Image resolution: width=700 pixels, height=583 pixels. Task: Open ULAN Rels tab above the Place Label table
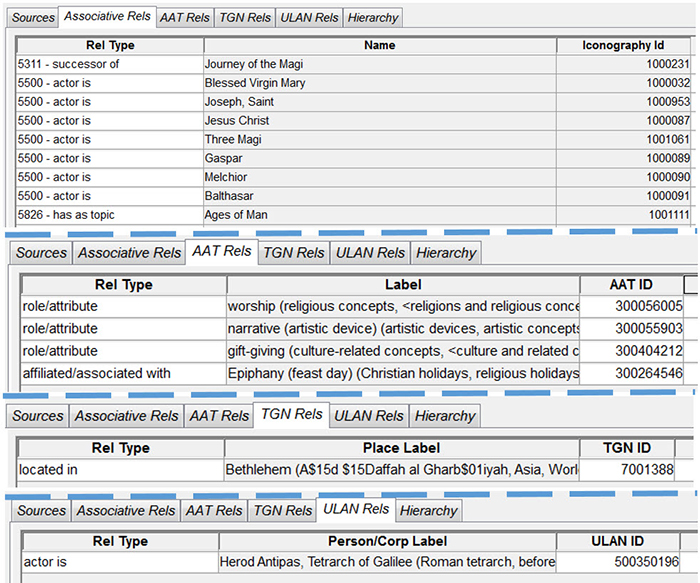point(369,416)
